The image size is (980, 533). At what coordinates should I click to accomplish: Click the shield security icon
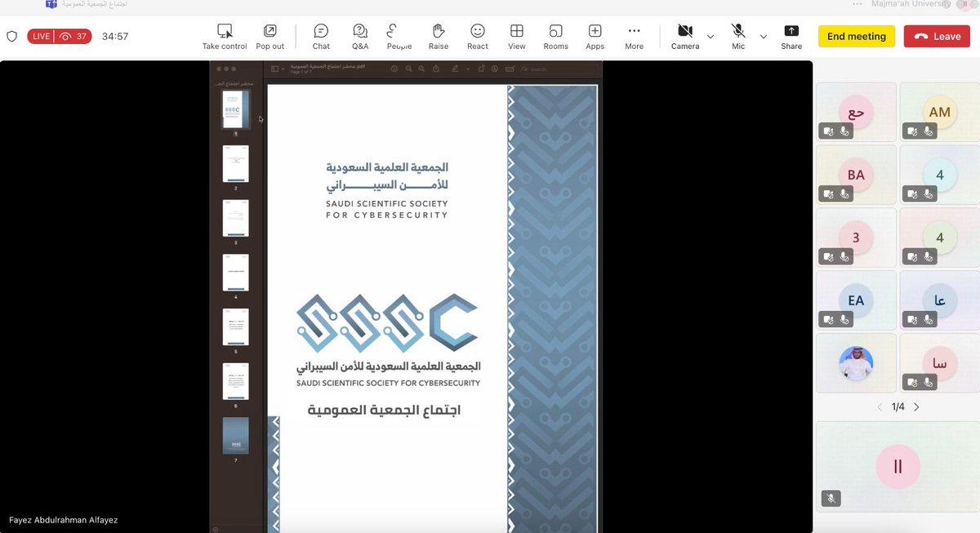pyautogui.click(x=11, y=37)
